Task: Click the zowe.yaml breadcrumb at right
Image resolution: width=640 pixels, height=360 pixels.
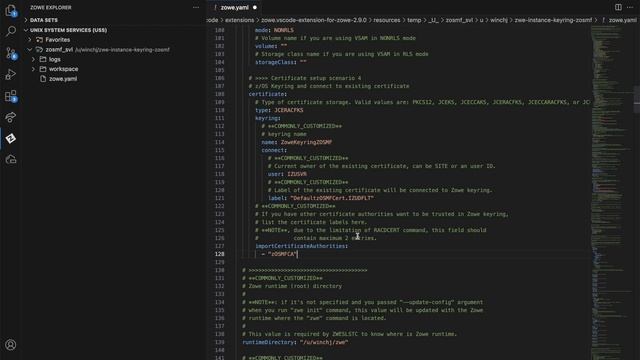Action: (x=622, y=20)
